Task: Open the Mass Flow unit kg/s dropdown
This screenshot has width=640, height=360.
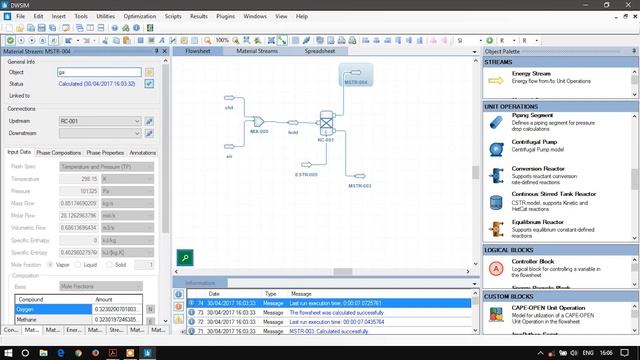Action: [x=128, y=203]
